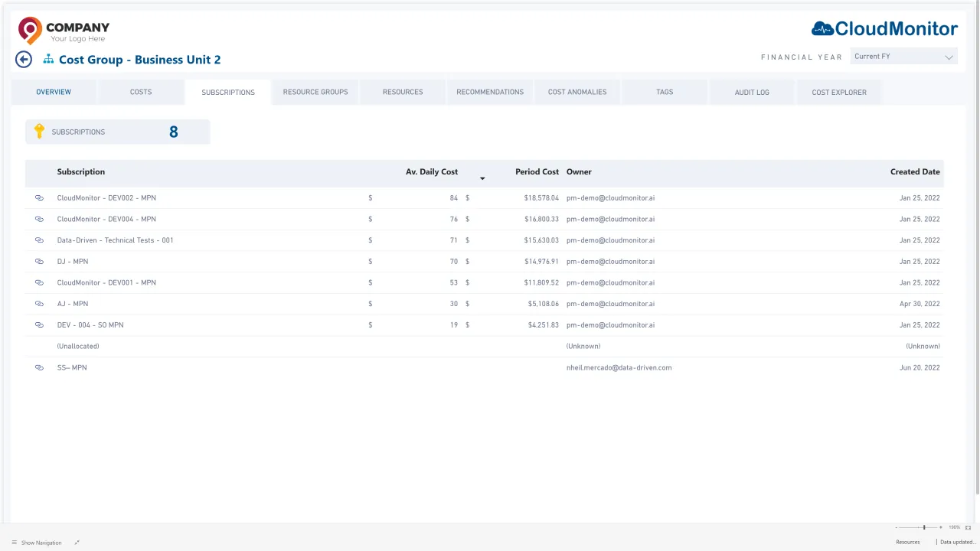Click the hamburger Show Navigation icon
Viewport: 980px width, 551px height.
click(x=14, y=543)
